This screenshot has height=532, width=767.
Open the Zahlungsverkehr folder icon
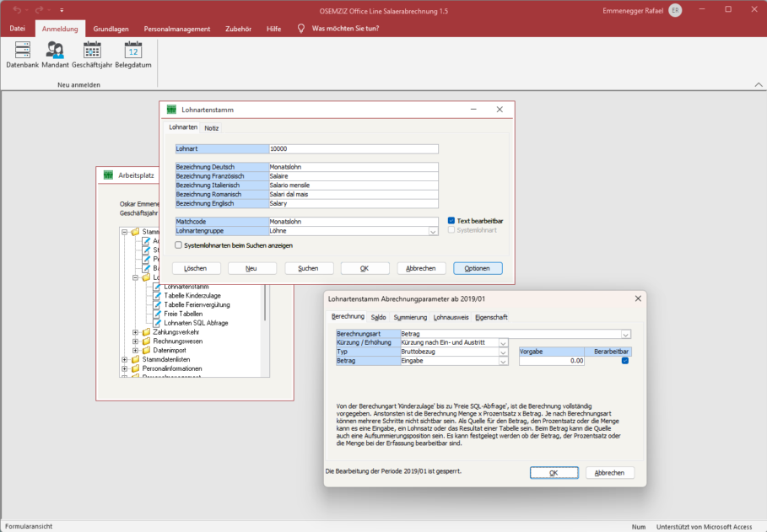pyautogui.click(x=148, y=332)
